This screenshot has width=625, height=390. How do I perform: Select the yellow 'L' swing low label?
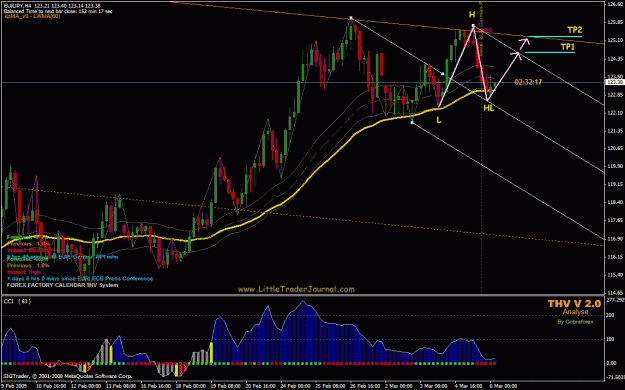tap(439, 120)
